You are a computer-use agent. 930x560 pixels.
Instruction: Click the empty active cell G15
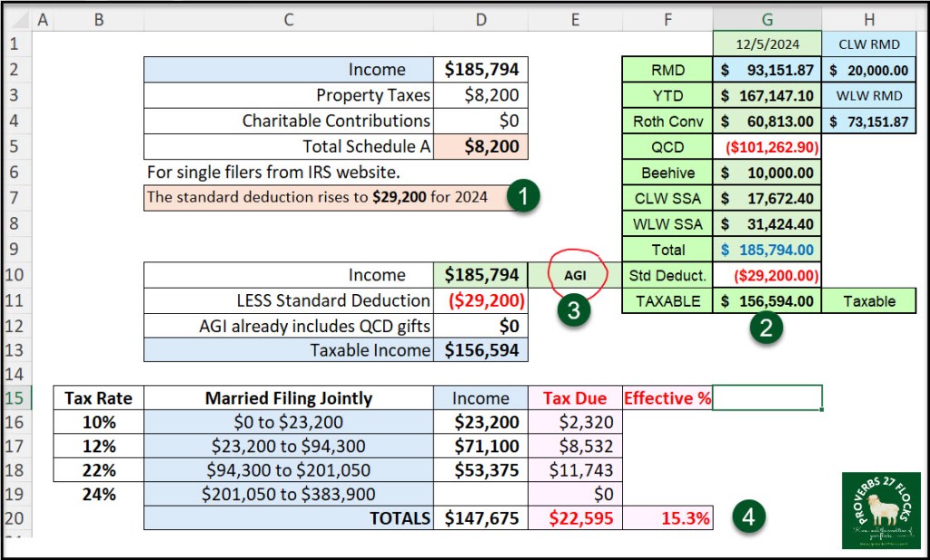click(x=767, y=398)
